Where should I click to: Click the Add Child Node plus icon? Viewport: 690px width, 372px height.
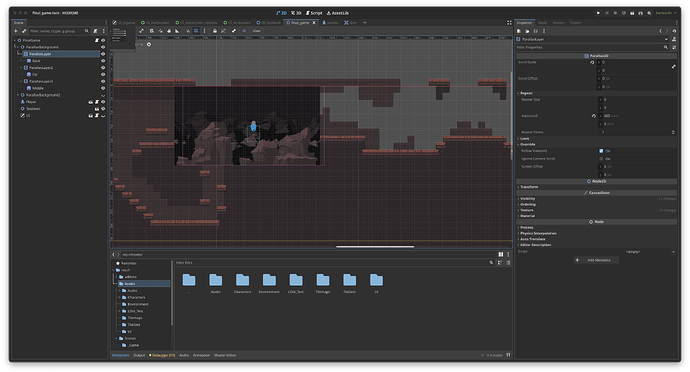click(x=16, y=31)
